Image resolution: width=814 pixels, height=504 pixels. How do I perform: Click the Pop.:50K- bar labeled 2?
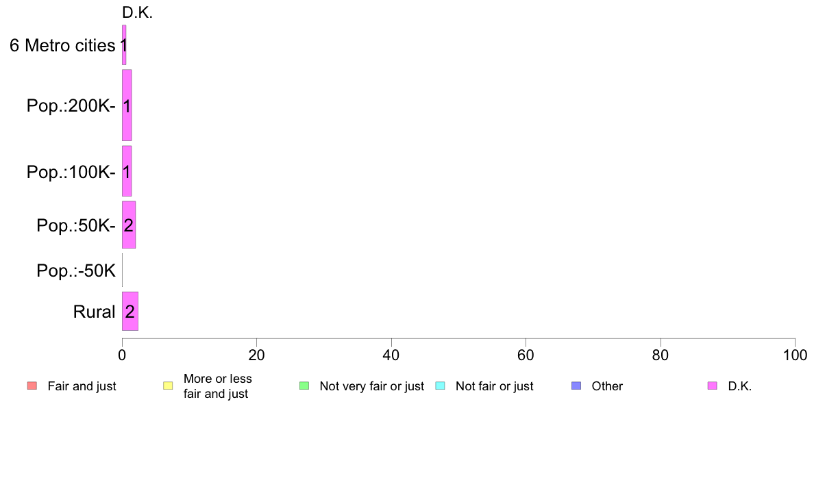[x=129, y=225]
